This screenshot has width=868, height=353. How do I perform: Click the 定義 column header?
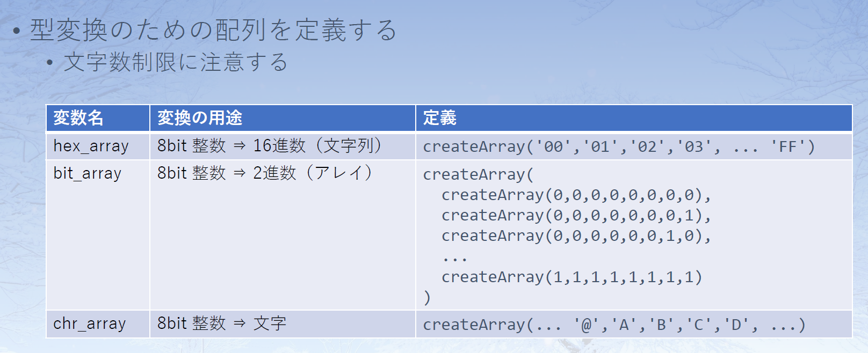click(x=634, y=118)
